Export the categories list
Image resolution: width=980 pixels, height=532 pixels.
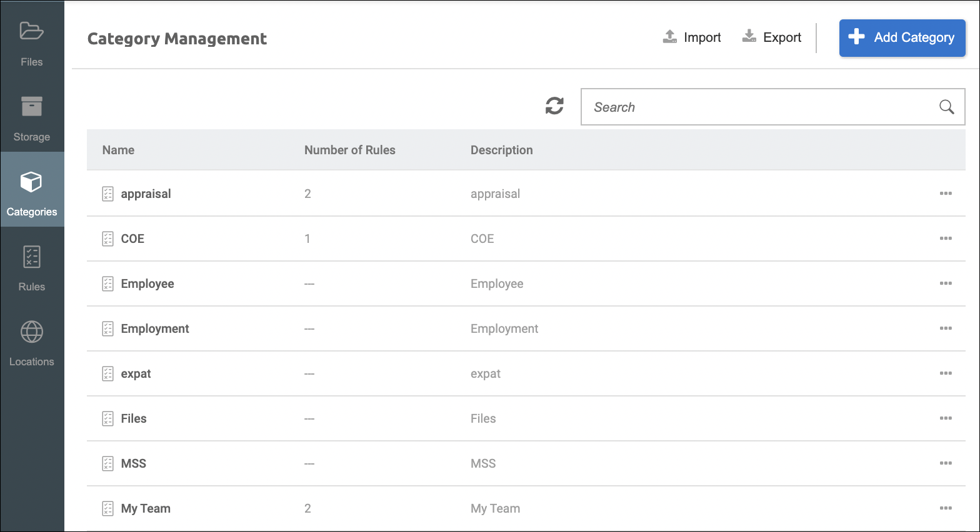click(x=771, y=37)
